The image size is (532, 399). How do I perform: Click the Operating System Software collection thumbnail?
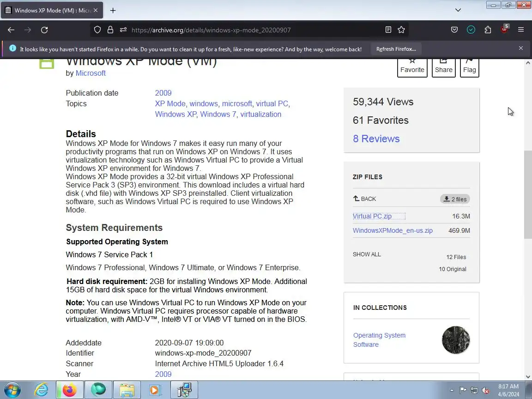coord(456,339)
